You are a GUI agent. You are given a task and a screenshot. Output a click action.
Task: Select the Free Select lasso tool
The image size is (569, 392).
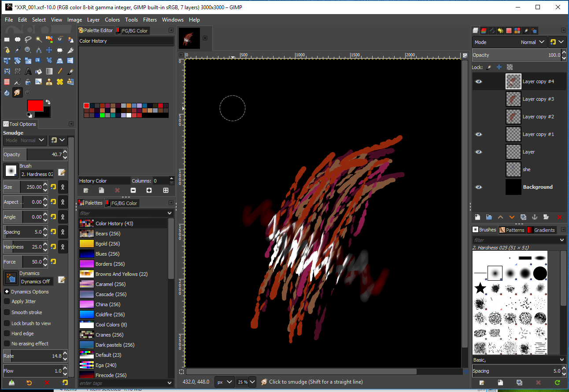click(x=28, y=40)
